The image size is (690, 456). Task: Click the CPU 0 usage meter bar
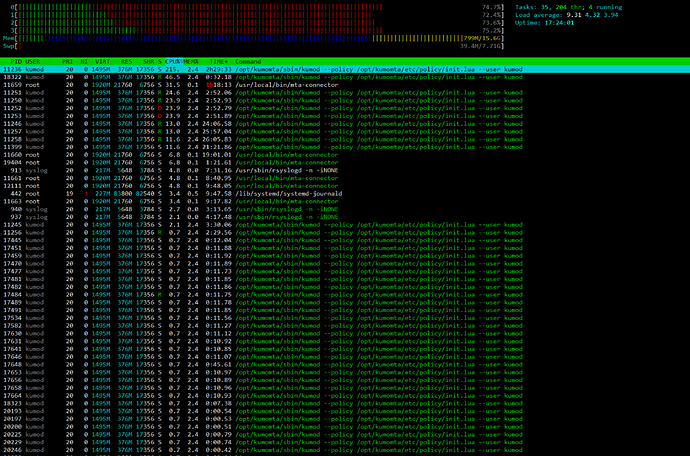click(x=258, y=7)
